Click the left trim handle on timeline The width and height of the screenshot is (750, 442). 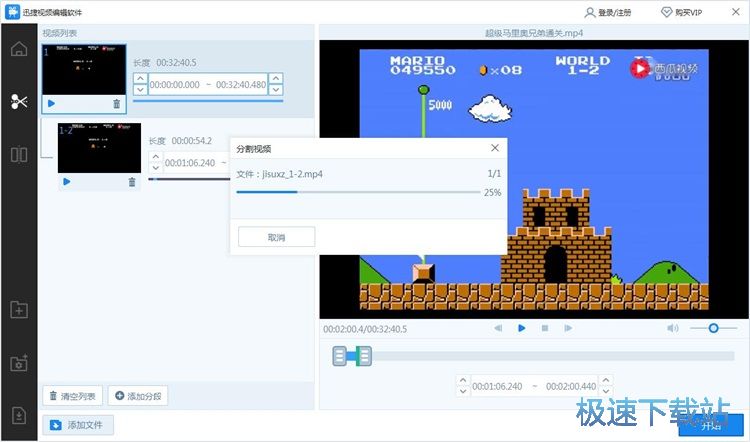point(339,356)
